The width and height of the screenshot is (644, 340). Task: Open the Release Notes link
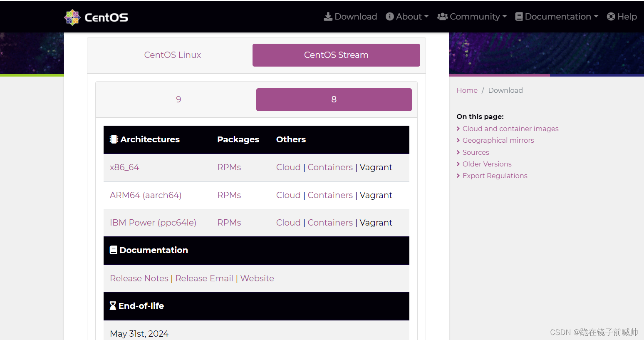click(139, 278)
